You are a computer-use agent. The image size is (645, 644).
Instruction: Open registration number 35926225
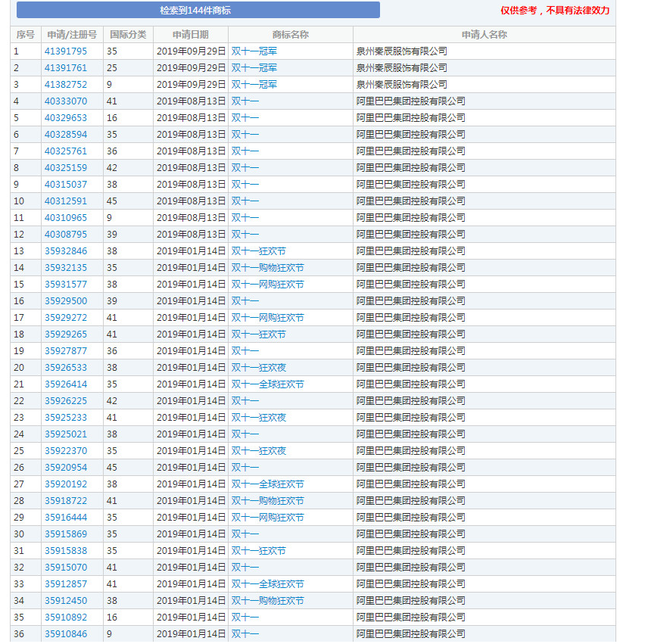coord(65,401)
